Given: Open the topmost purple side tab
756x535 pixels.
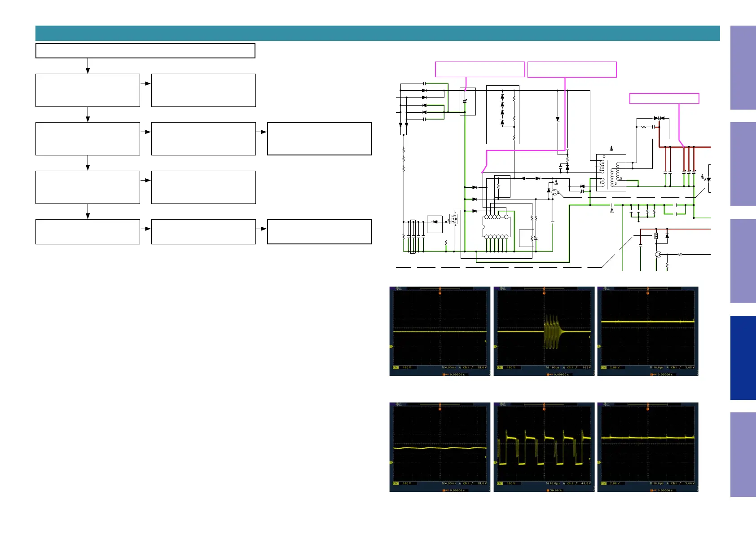Looking at the screenshot, I should (x=743, y=67).
